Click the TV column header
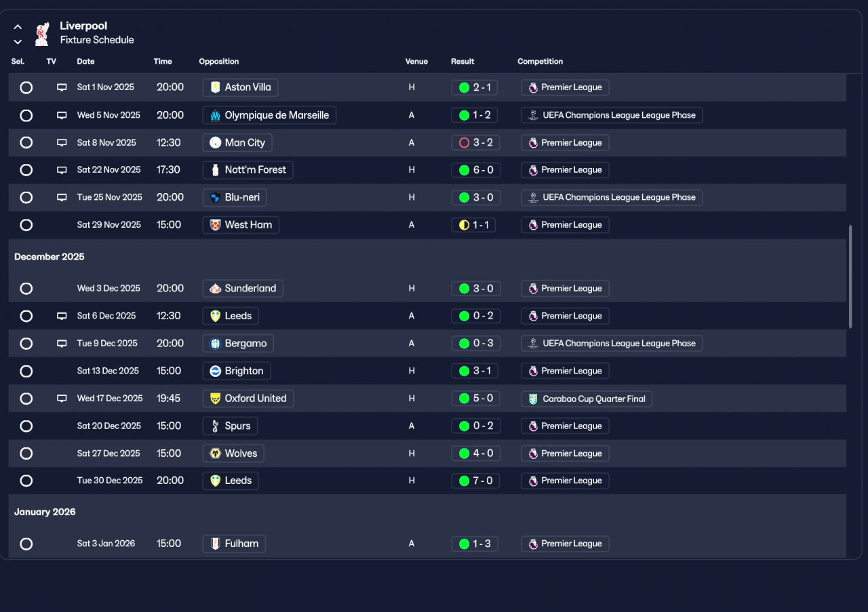 pyautogui.click(x=52, y=62)
